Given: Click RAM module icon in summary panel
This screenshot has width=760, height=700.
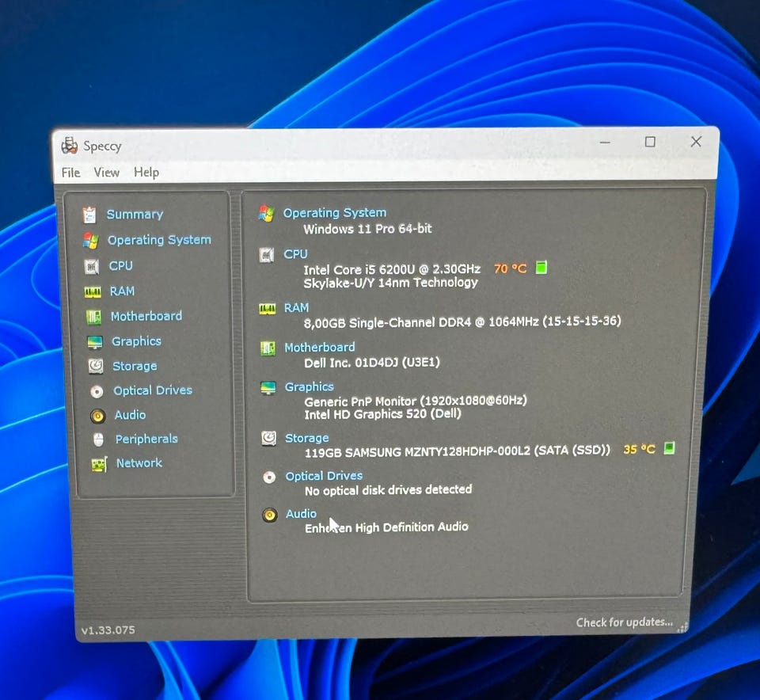Looking at the screenshot, I should pyautogui.click(x=268, y=309).
